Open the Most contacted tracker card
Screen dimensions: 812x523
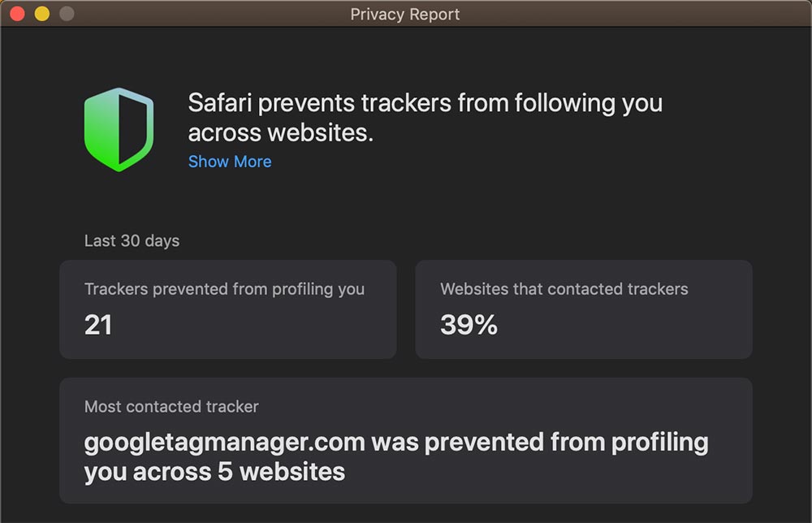[406, 440]
